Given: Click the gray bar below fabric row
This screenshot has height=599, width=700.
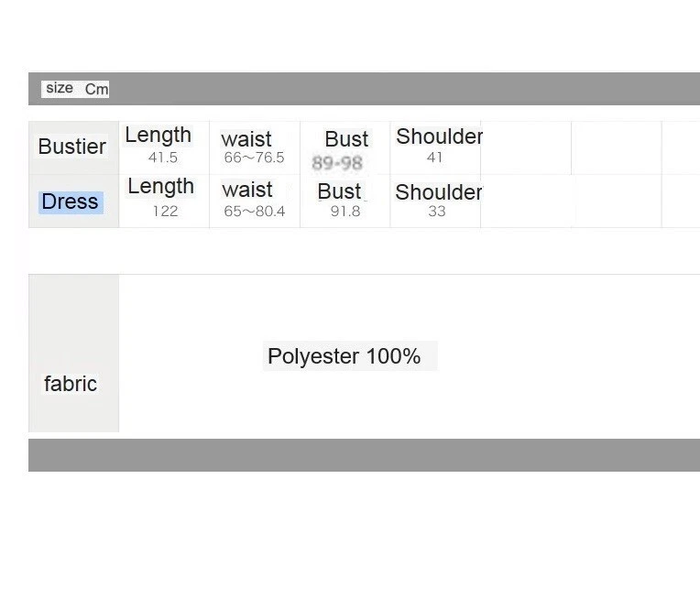Looking at the screenshot, I should pyautogui.click(x=364, y=455).
